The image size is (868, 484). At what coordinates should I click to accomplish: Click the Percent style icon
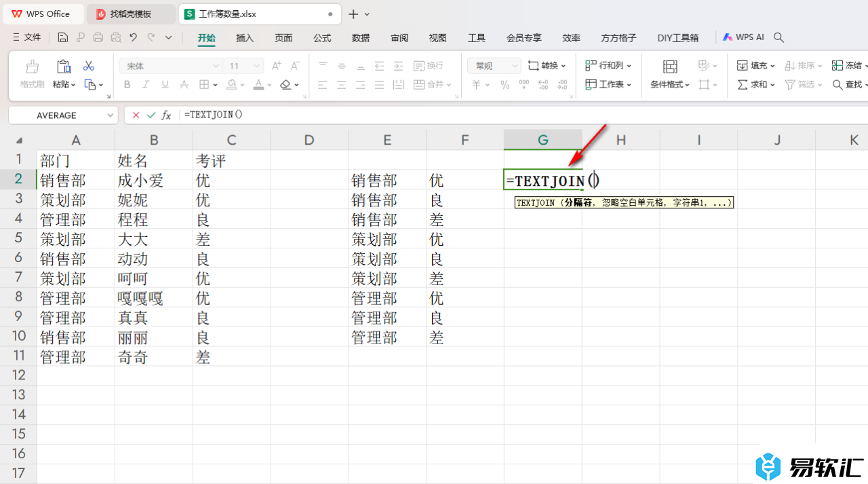tap(505, 85)
